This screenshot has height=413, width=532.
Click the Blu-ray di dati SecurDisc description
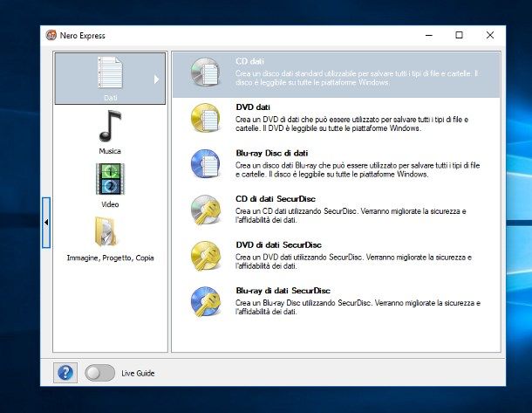tap(358, 307)
